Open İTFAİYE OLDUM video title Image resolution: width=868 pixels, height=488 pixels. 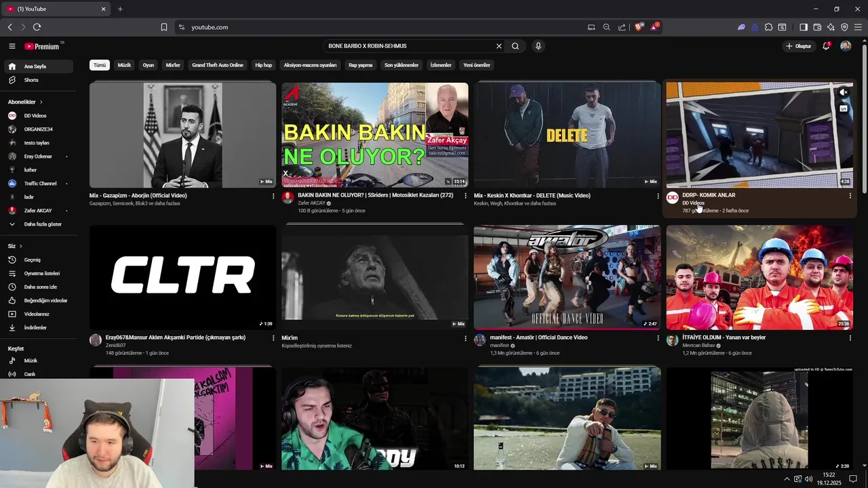coord(724,337)
